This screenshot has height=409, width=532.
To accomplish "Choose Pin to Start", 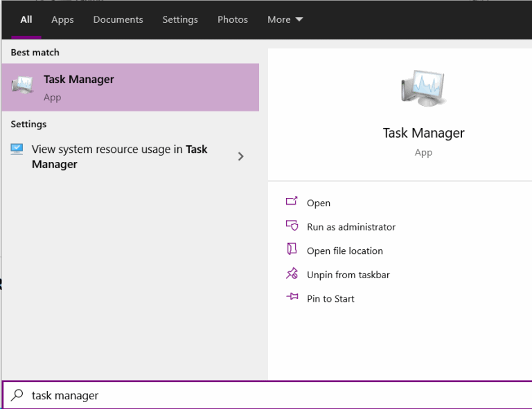I will pyautogui.click(x=330, y=298).
